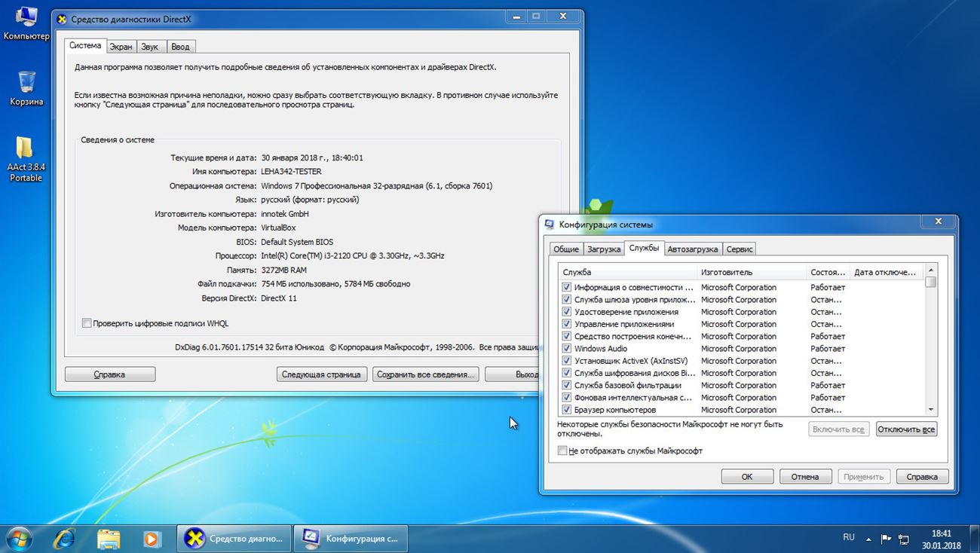Click Сохранить все сведения button
The height and width of the screenshot is (553, 980).
pyautogui.click(x=426, y=374)
